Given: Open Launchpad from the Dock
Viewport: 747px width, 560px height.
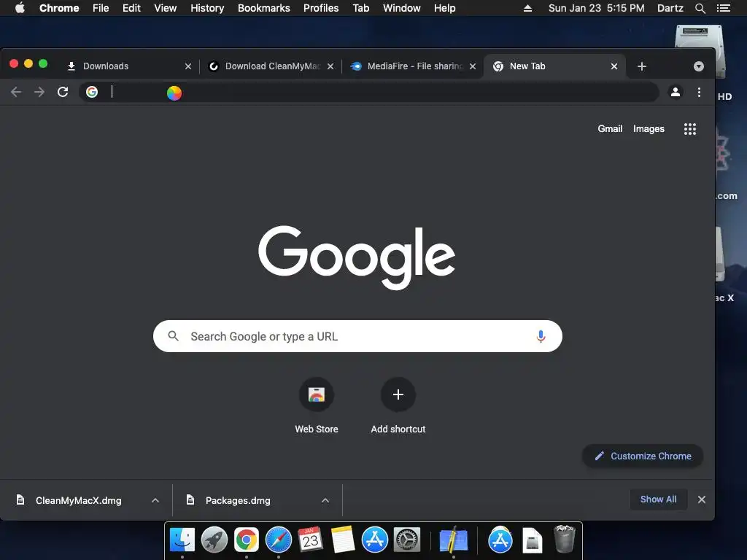Looking at the screenshot, I should click(214, 540).
